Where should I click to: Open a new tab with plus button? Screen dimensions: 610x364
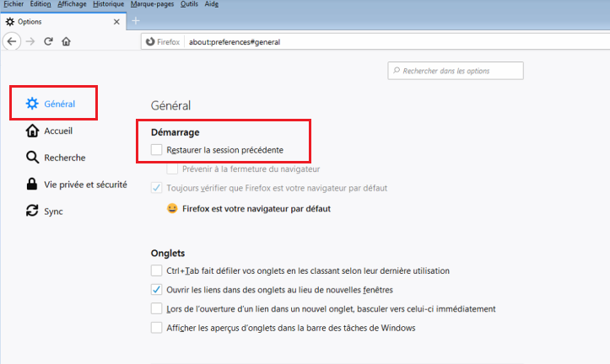(136, 20)
